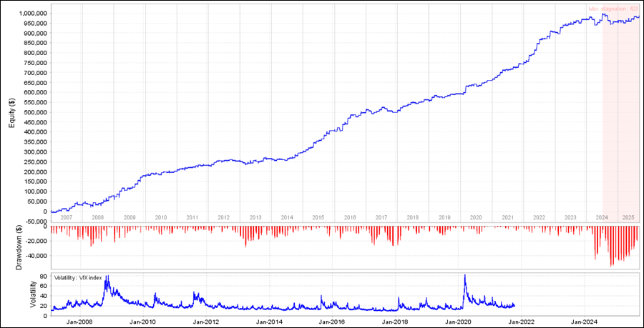Click the Jan-2022 date on bottom axis
This screenshot has width=644, height=328.
[521, 322]
